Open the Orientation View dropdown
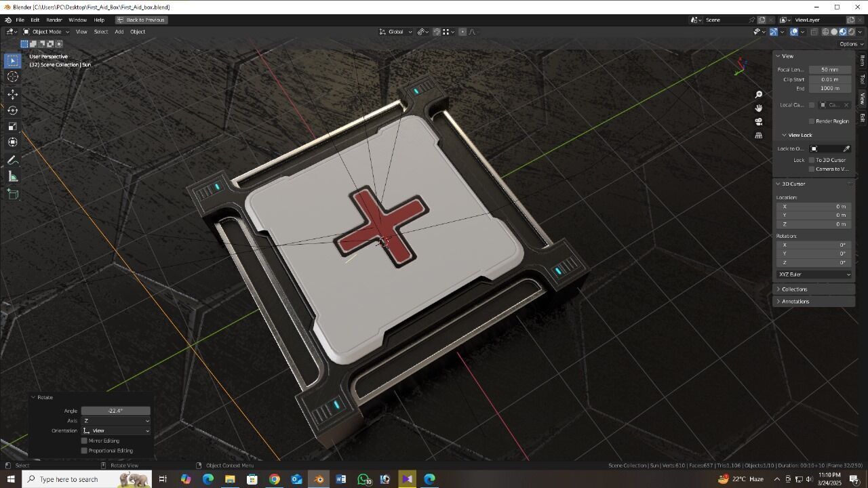This screenshot has height=488, width=868. pyautogui.click(x=116, y=431)
